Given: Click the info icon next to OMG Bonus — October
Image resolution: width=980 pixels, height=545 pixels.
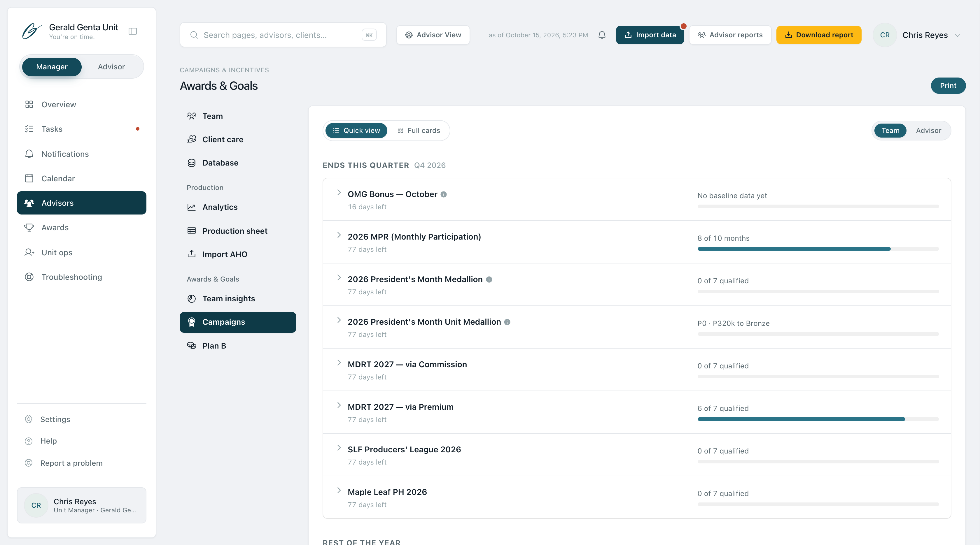Looking at the screenshot, I should tap(444, 194).
